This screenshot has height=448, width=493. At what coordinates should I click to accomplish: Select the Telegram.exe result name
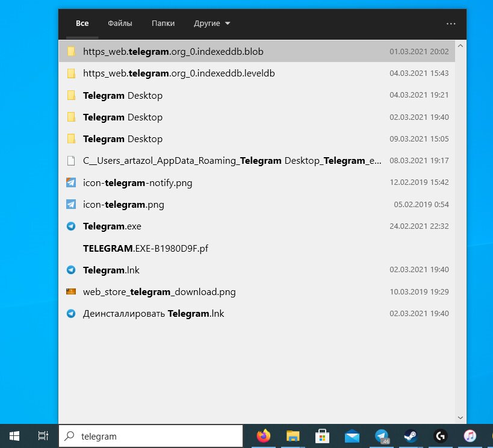tap(112, 226)
